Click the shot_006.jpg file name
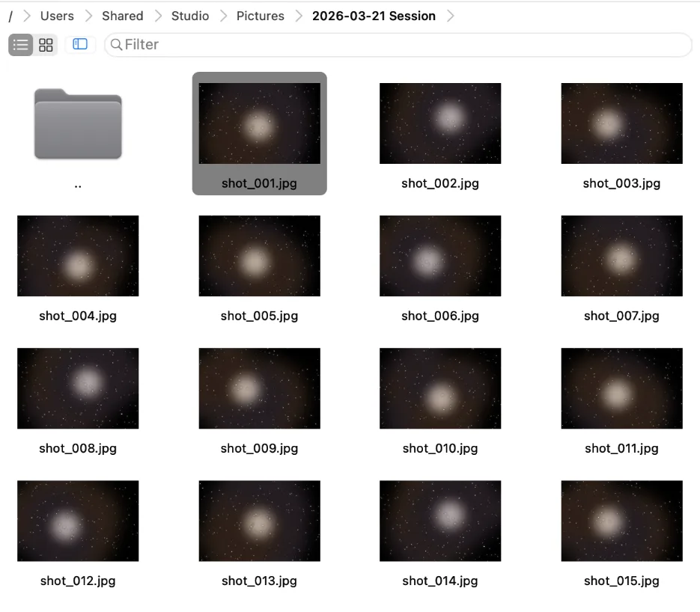Image resolution: width=700 pixels, height=612 pixels. [x=440, y=316]
